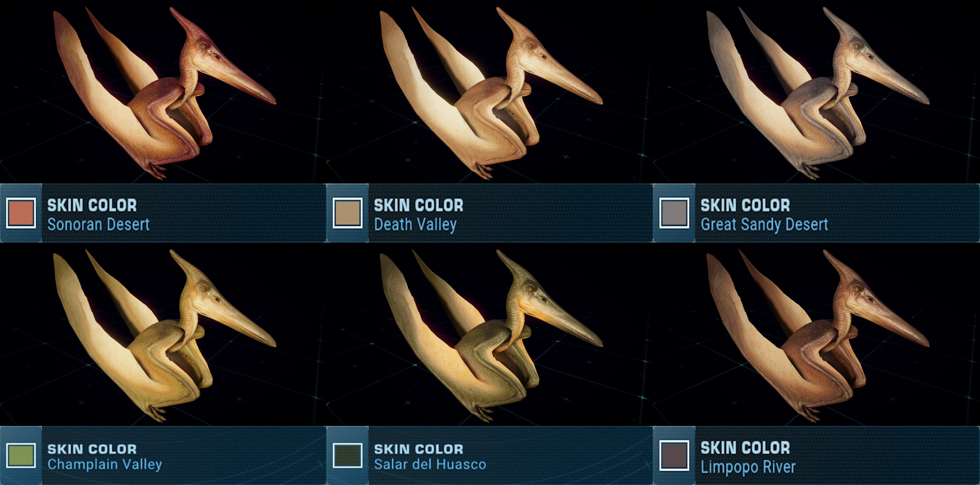Click SKIN COLOR heading above Limpopo River
Screen dimensions: 980x485
pyautogui.click(x=745, y=448)
